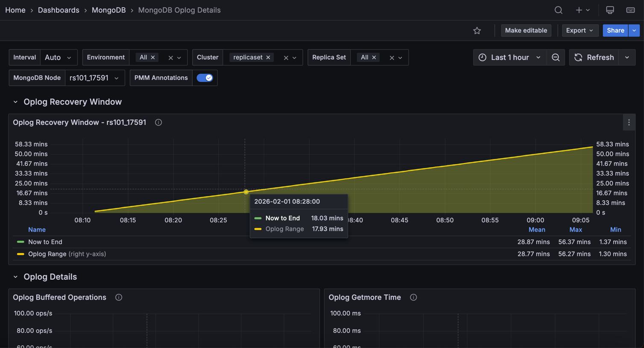Toggle kiosk mode monitor icon
644x348 pixels.
click(x=610, y=10)
